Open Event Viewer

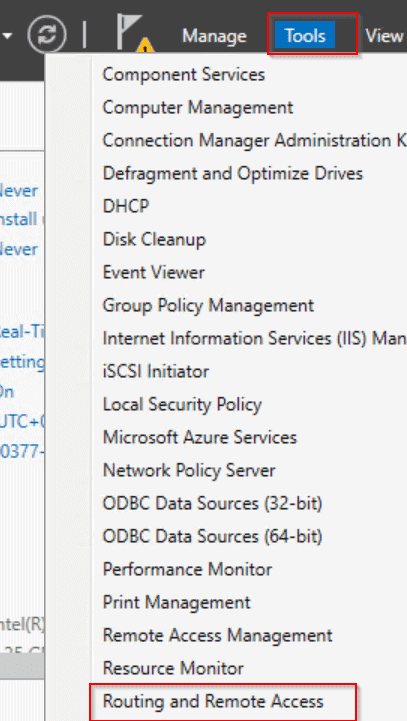[154, 272]
